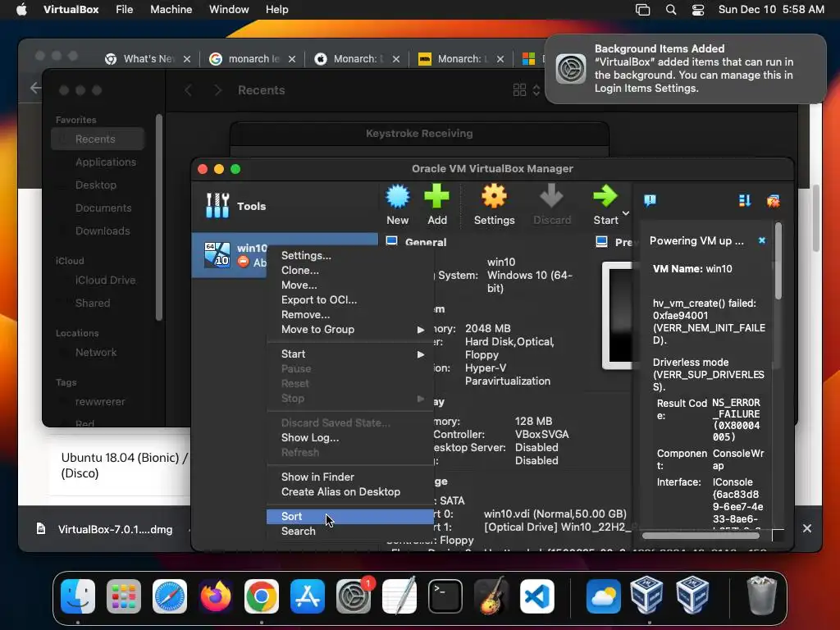840x630 pixels.
Task: Switch to the What's New Chrome tab
Action: click(x=148, y=59)
